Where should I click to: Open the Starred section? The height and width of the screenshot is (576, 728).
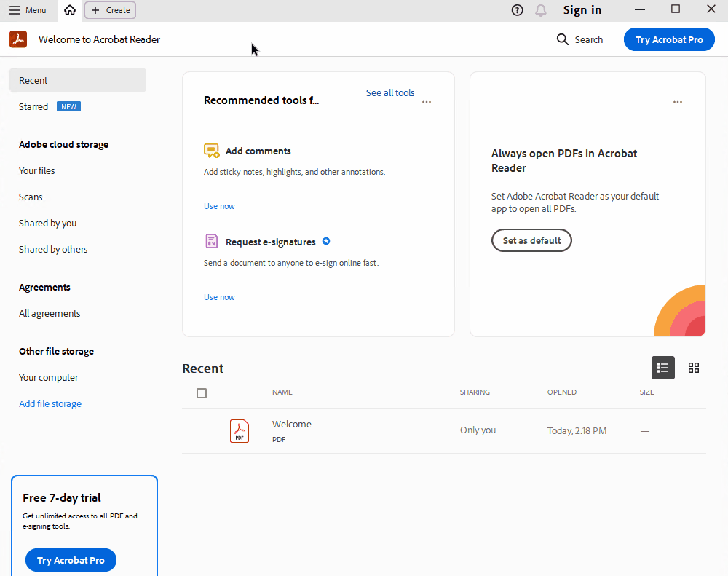33,106
